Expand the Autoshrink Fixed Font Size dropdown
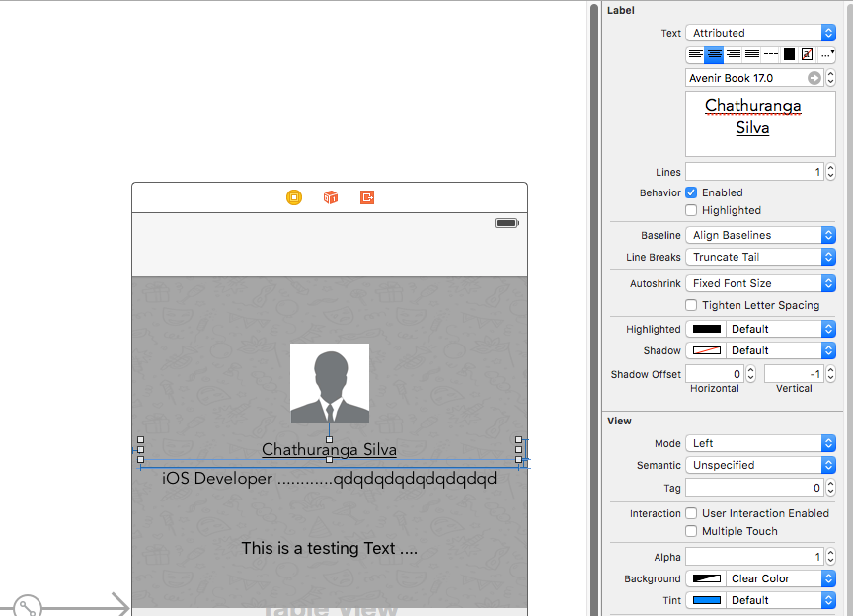Viewport: 853px width, 616px height. pyautogui.click(x=760, y=283)
